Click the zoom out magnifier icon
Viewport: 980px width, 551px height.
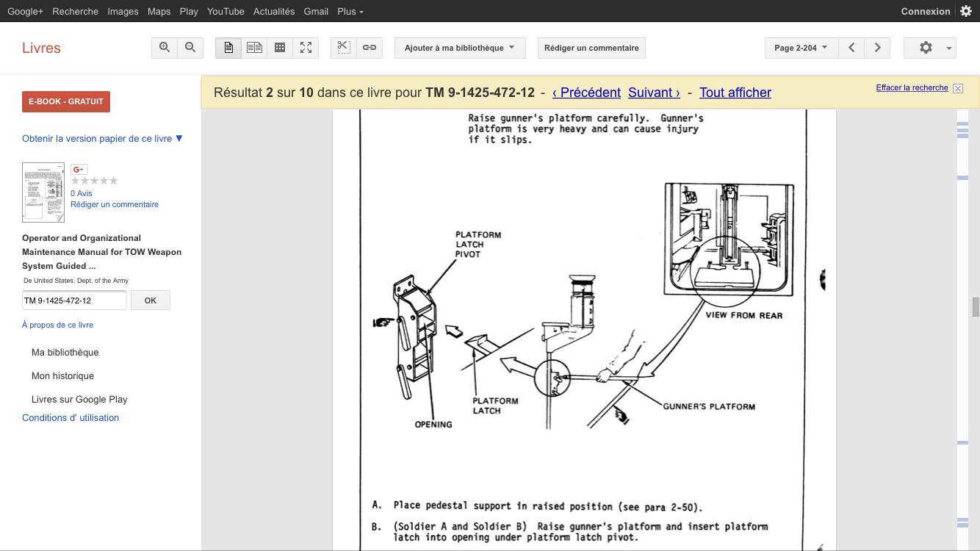click(x=190, y=48)
